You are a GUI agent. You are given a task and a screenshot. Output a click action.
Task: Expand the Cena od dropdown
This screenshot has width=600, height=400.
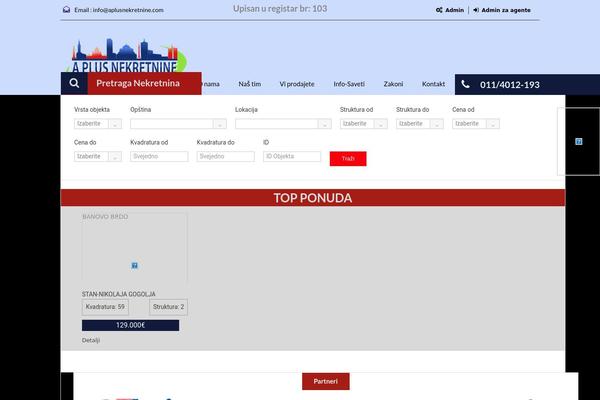pyautogui.click(x=476, y=124)
